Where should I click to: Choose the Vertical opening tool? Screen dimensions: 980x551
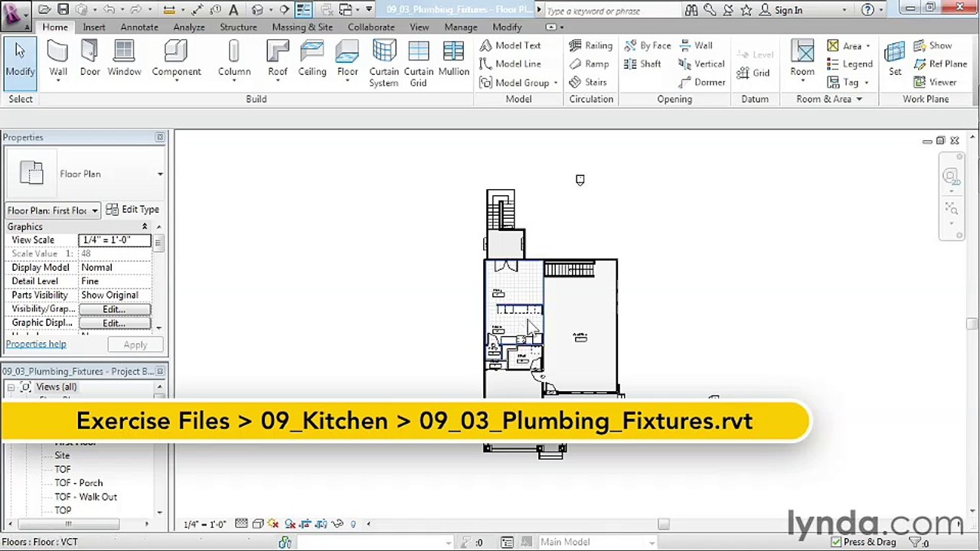click(702, 64)
